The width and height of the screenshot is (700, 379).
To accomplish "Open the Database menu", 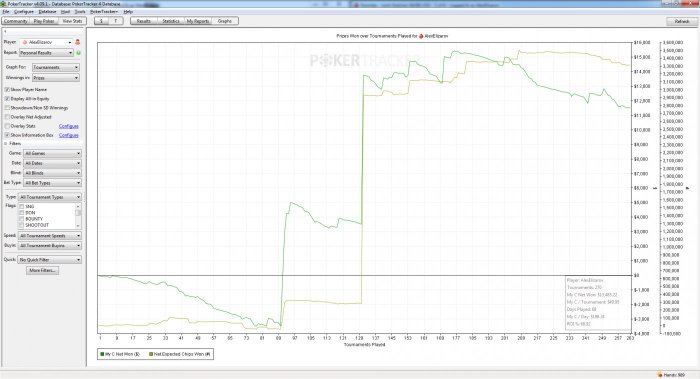I will tap(47, 12).
